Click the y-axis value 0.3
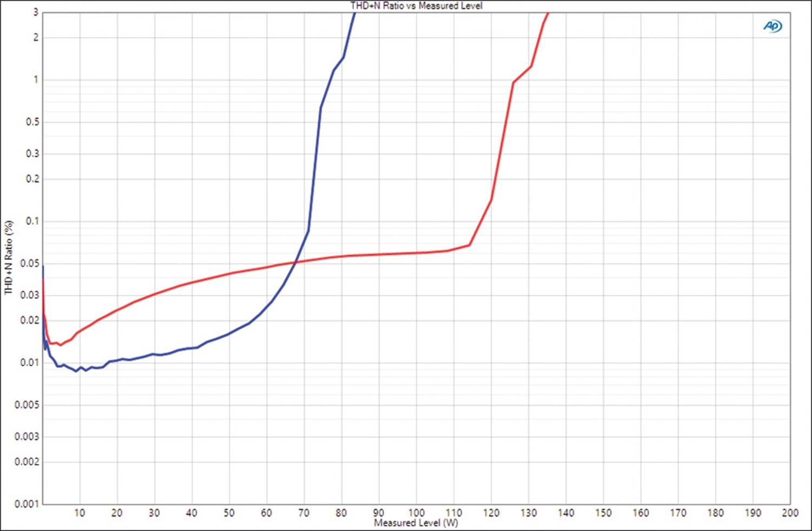 pos(32,153)
